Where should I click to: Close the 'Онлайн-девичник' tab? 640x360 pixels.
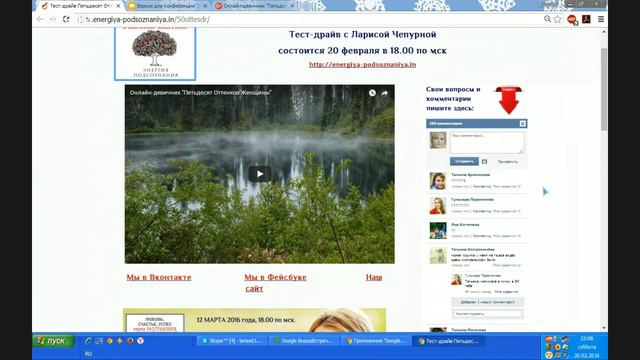tap(292, 6)
